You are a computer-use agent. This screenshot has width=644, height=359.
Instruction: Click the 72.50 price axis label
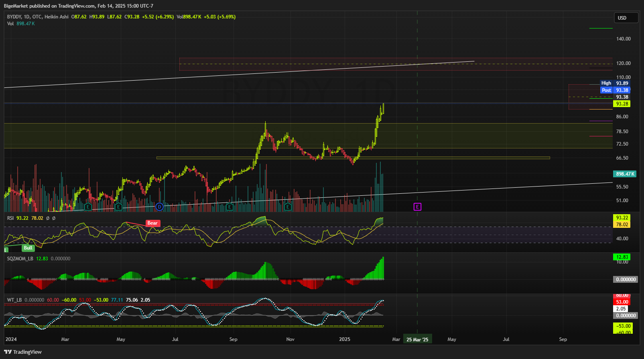622,144
